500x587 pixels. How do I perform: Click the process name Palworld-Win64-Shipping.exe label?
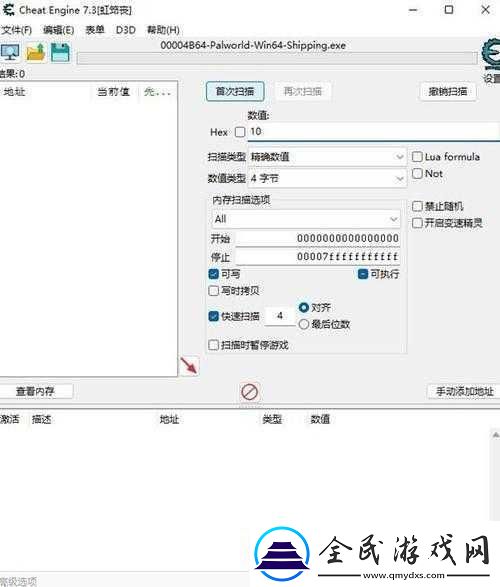coord(253,45)
